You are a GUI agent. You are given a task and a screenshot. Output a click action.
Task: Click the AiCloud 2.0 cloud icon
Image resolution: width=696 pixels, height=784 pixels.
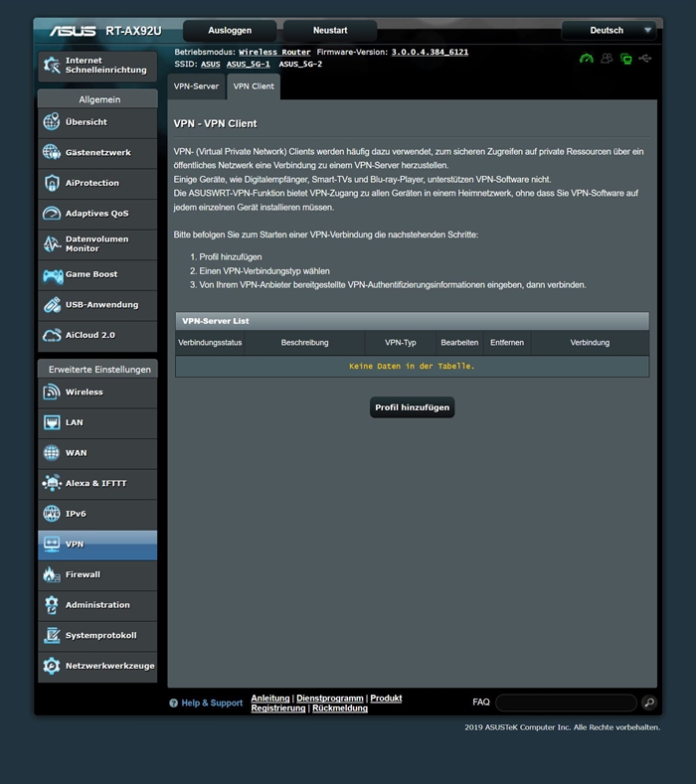tap(52, 335)
